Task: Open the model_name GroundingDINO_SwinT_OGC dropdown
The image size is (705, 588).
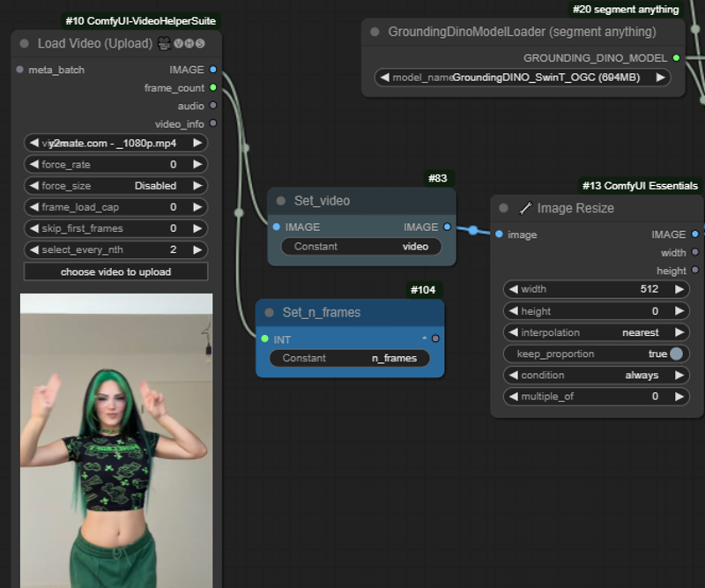Action: [x=522, y=78]
